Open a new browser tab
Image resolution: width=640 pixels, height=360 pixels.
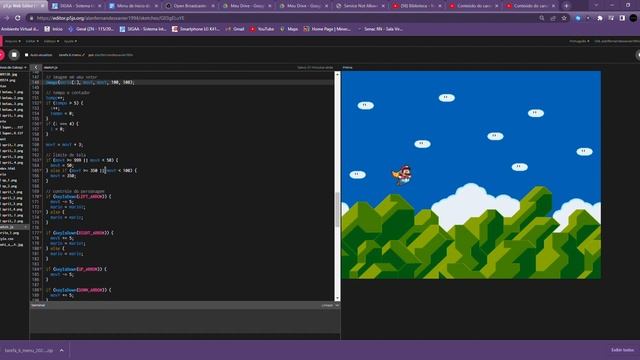tap(566, 6)
